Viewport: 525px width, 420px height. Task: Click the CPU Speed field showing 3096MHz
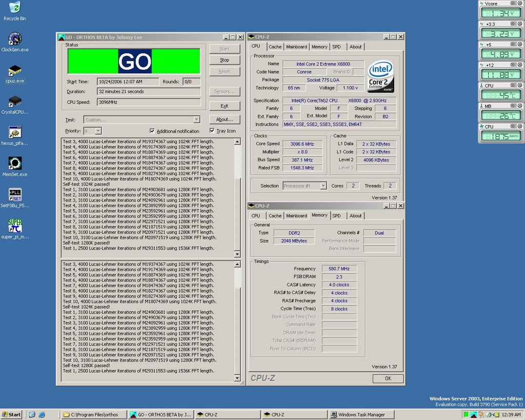pyautogui.click(x=149, y=102)
